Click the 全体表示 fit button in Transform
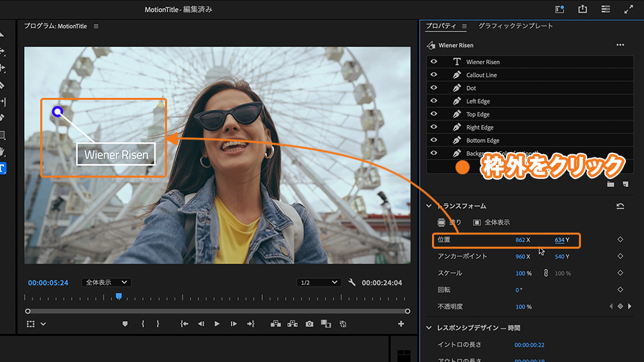This screenshot has height=362, width=644. pyautogui.click(x=492, y=223)
